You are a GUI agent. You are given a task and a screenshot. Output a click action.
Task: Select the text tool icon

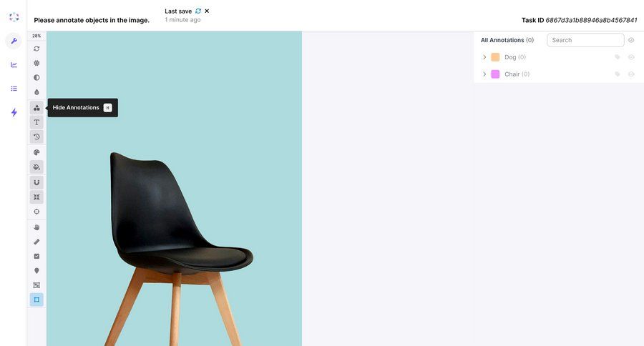(x=36, y=122)
